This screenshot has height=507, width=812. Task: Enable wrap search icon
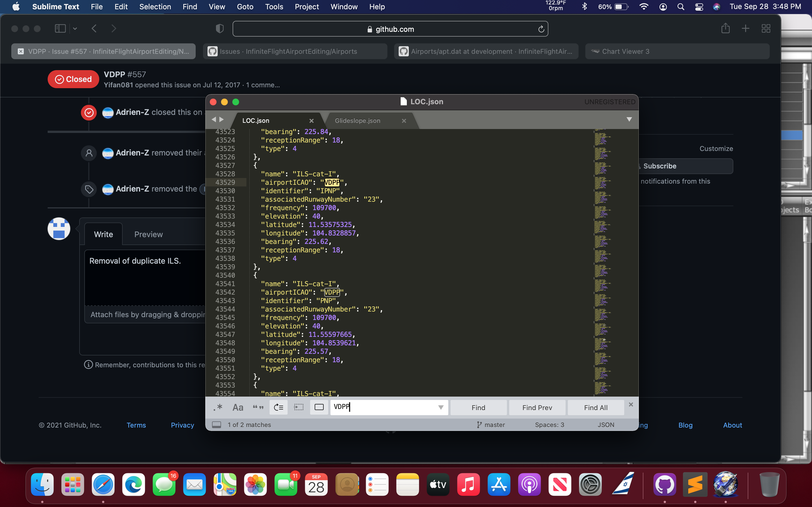point(279,407)
